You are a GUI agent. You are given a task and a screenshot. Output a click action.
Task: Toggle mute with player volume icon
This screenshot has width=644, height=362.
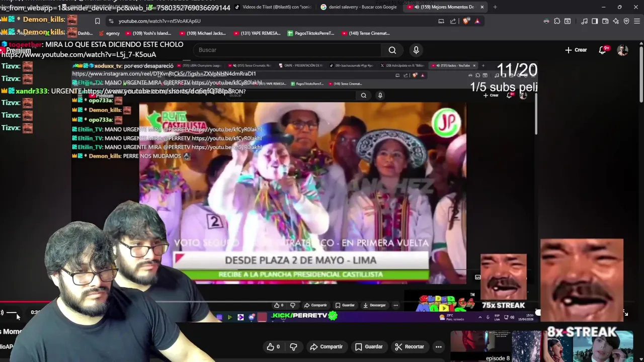click(x=2, y=313)
